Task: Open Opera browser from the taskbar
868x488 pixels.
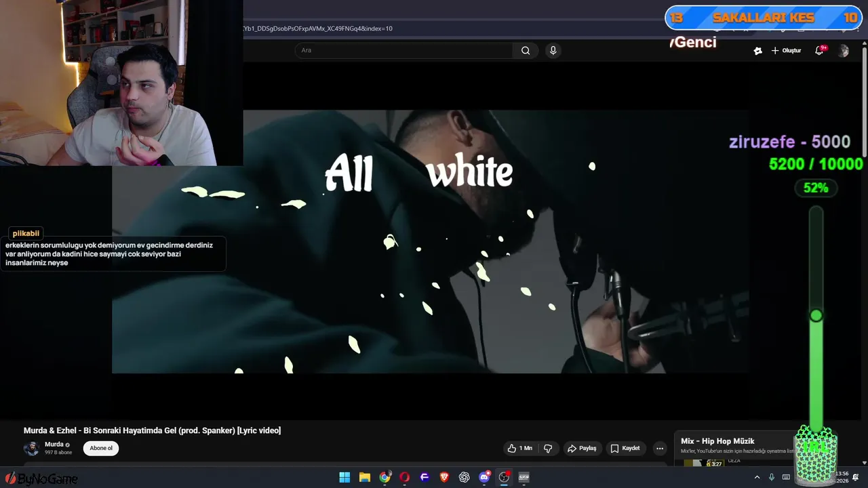Action: click(x=405, y=477)
